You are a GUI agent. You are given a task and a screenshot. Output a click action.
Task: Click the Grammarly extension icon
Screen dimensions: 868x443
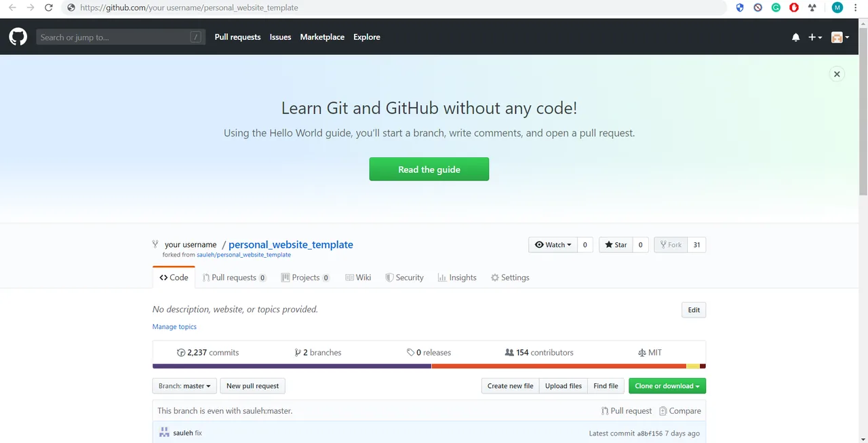pos(776,7)
